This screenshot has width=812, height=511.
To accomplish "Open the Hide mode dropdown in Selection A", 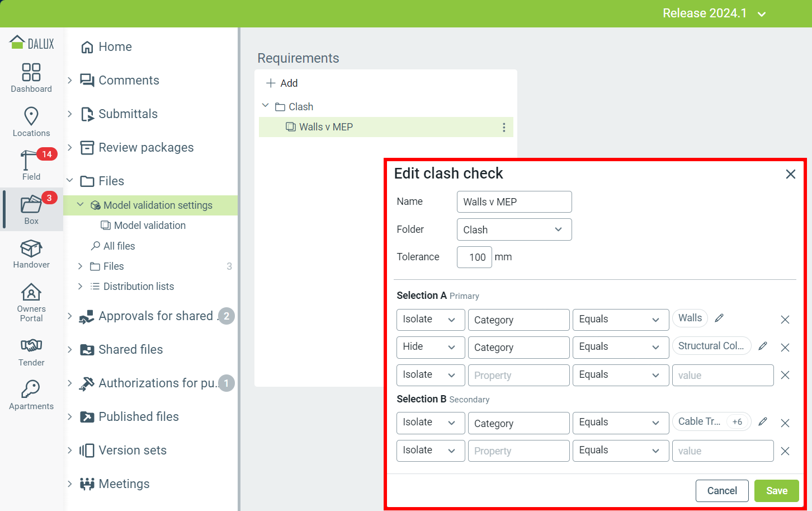I will click(x=430, y=347).
